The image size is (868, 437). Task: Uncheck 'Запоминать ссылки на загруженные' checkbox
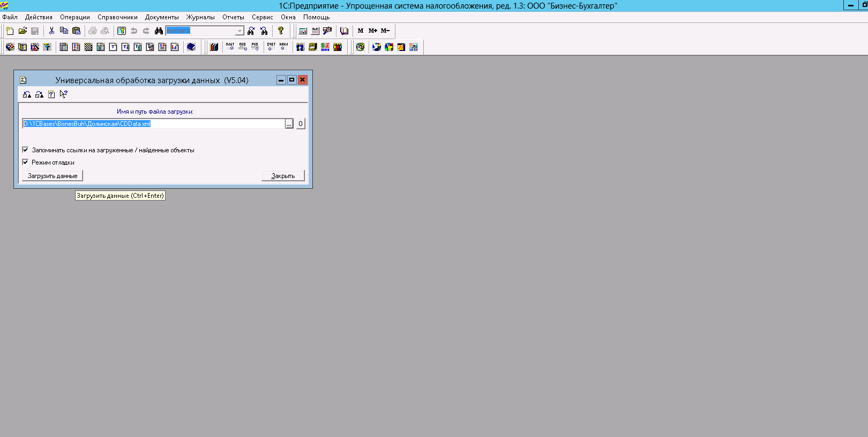click(25, 150)
